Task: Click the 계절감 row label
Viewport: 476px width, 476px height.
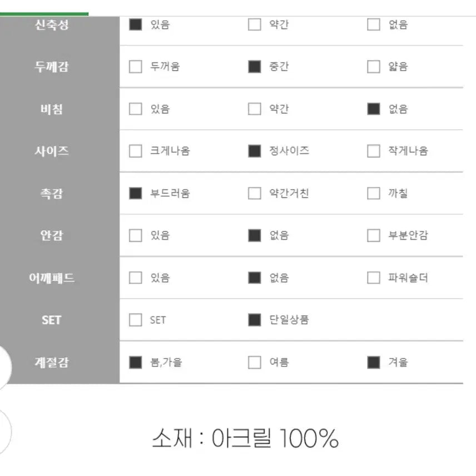Action: tap(51, 363)
